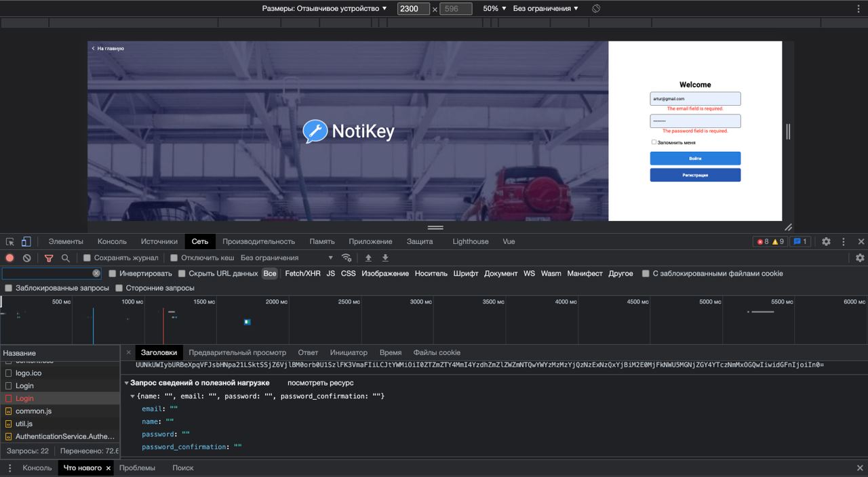Viewport: 868px width, 477px height.
Task: Open the 50% zoom dropdown
Action: click(x=494, y=9)
